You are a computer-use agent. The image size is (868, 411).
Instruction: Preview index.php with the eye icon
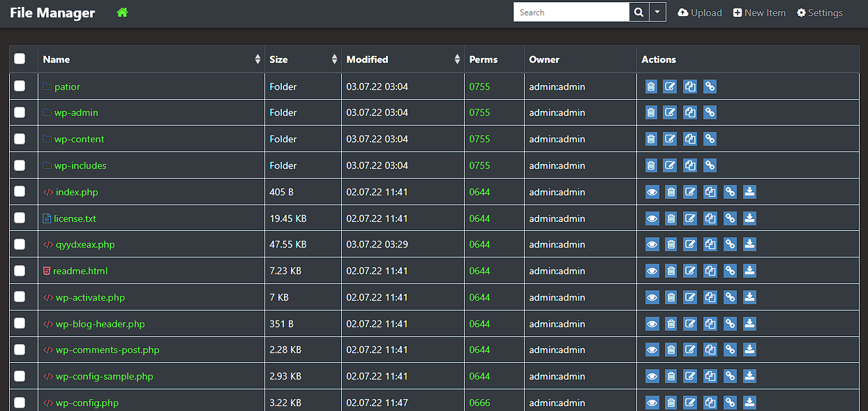click(x=652, y=192)
